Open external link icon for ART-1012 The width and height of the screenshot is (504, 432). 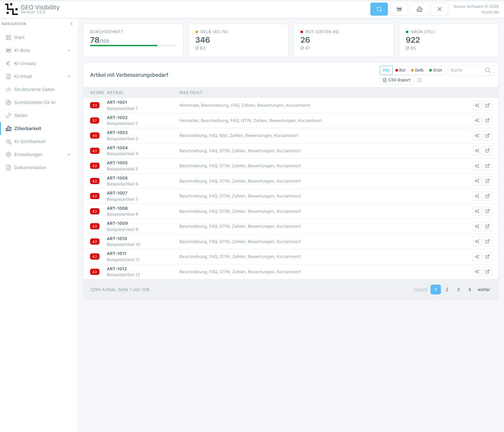coord(487,272)
